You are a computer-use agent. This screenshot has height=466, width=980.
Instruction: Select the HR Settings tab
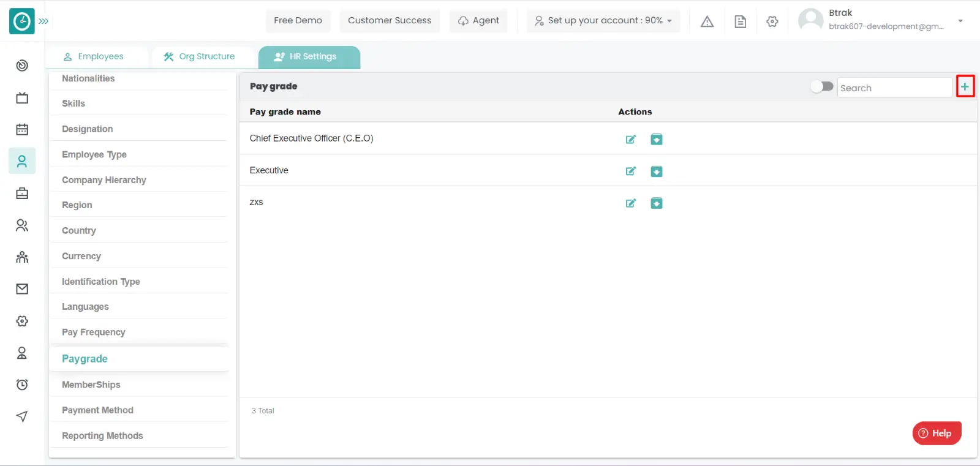tap(309, 56)
